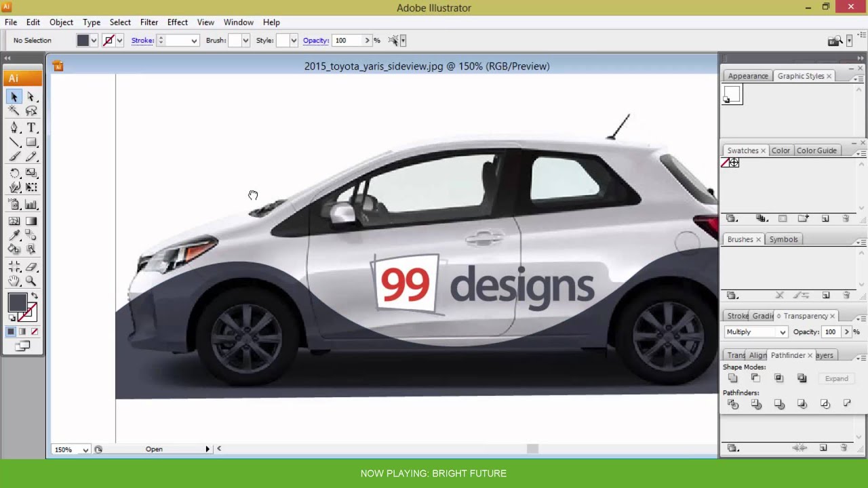868x488 pixels.
Task: Select the Symbol Sprayer tool
Action: [14, 205]
